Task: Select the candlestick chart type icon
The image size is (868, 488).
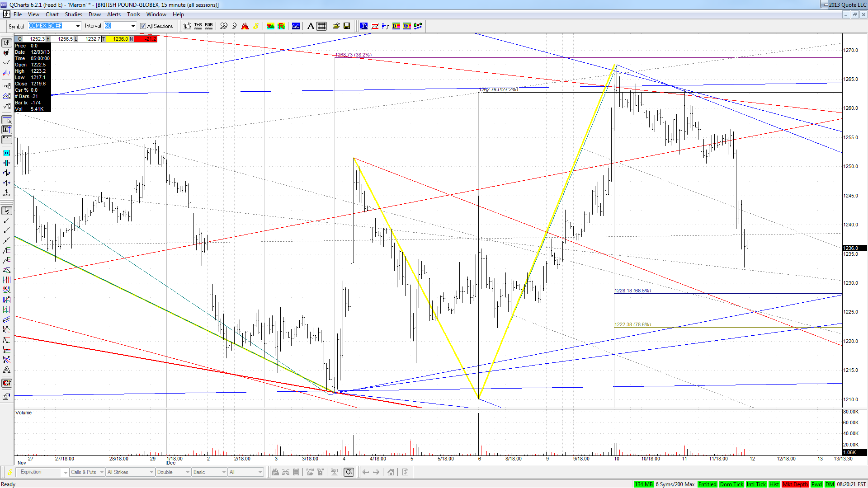Action: (6, 53)
